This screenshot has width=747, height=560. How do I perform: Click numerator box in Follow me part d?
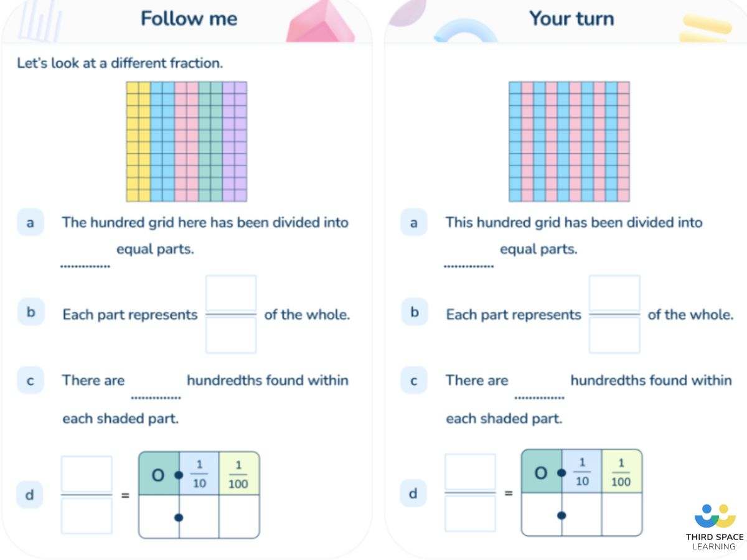point(87,474)
